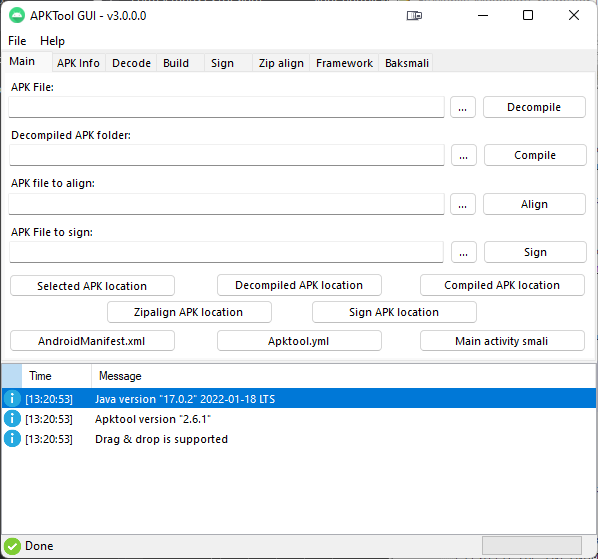This screenshot has width=598, height=559.
Task: Click the info icon beside Java version message
Action: [12, 398]
